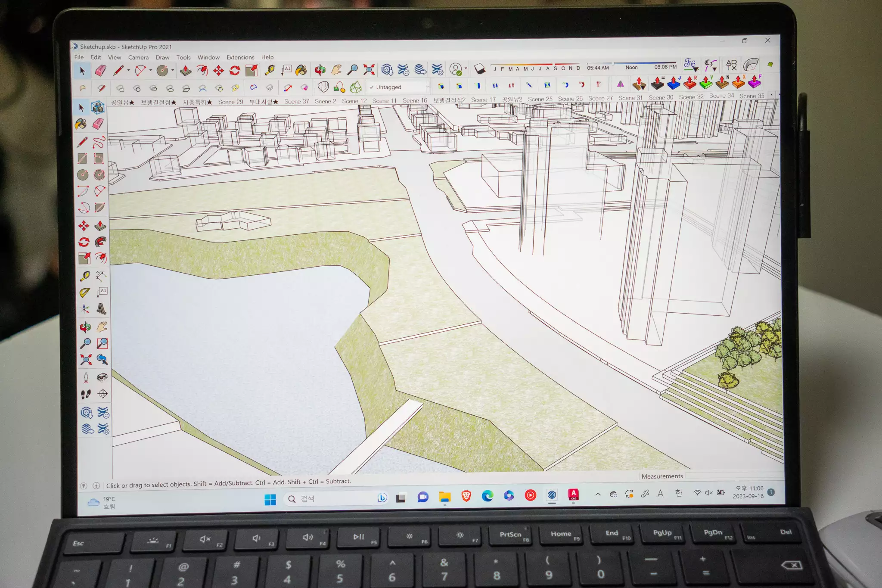
Task: Toggle Show/Hide Shadows button
Action: pos(479,68)
